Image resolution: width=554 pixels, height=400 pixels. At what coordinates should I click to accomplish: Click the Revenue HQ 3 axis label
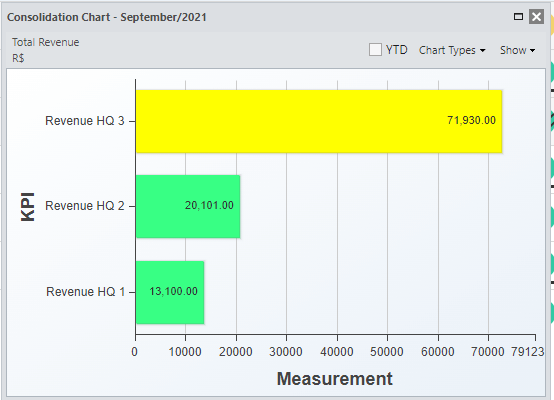click(x=85, y=121)
